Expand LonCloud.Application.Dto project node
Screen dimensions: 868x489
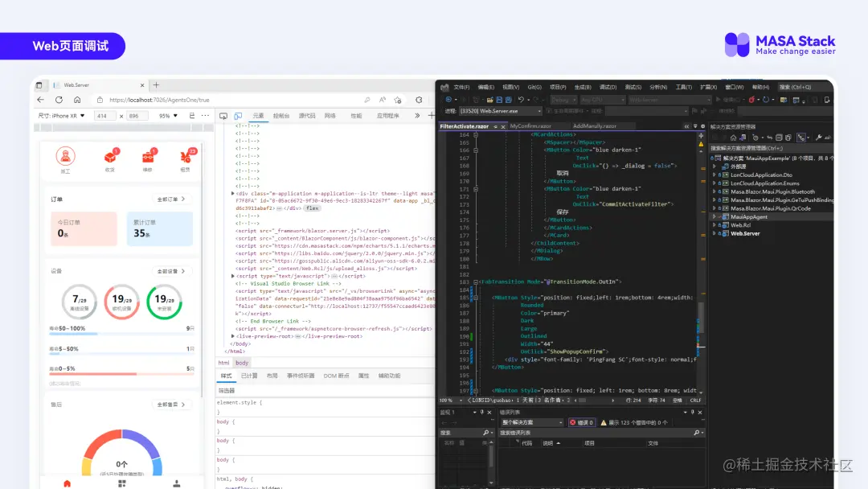(x=714, y=175)
